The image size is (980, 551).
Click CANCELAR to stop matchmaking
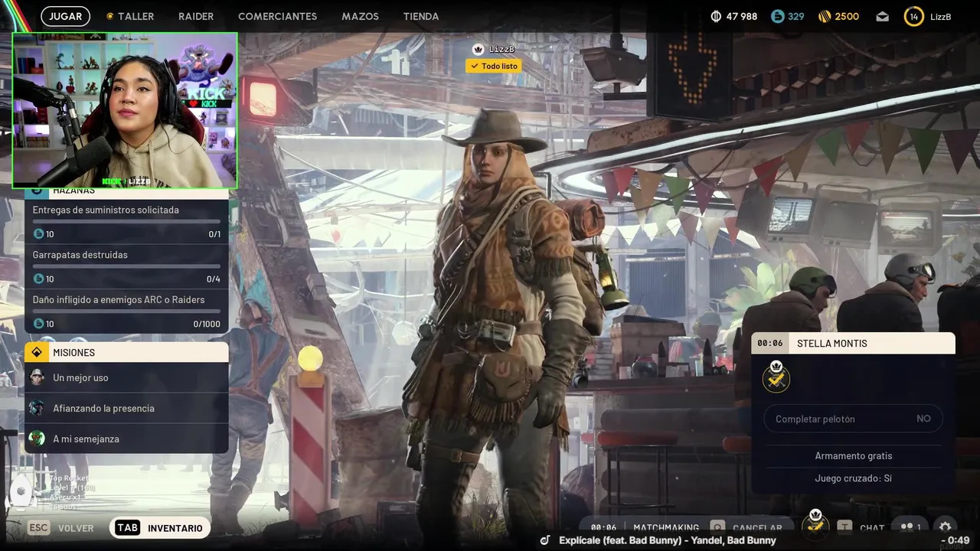tap(757, 528)
